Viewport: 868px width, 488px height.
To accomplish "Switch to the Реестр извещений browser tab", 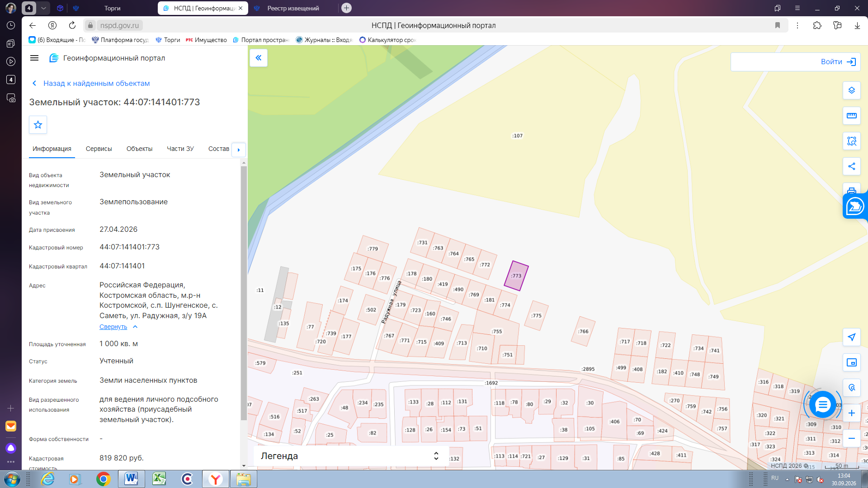I will point(293,8).
